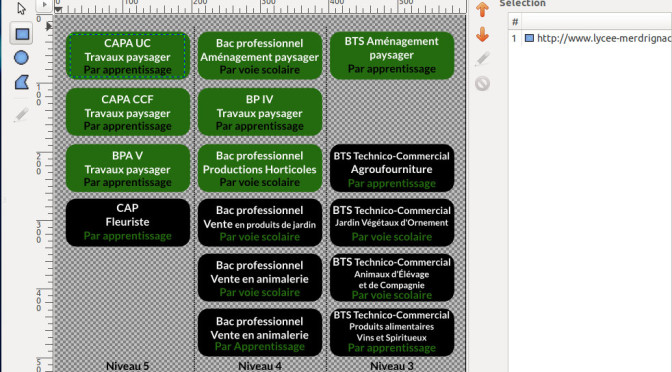Select the rectangle area tool
Image resolution: width=672 pixels, height=372 pixels.
pyautogui.click(x=21, y=34)
